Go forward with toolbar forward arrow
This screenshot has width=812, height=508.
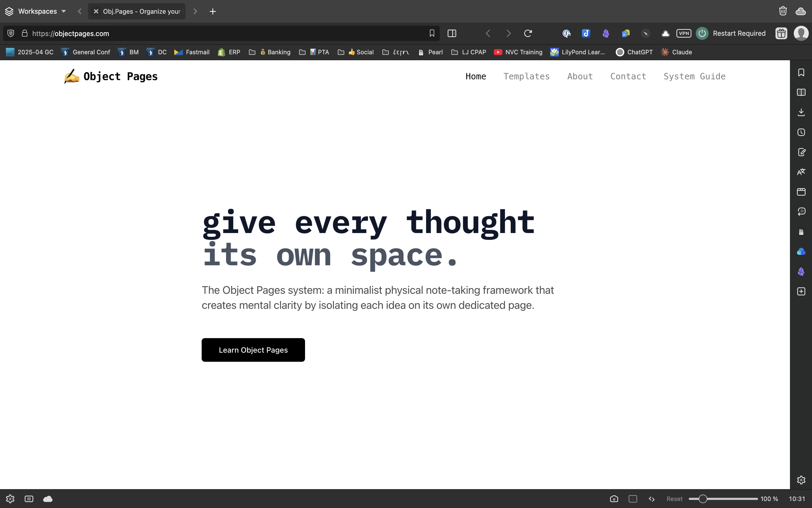pyautogui.click(x=508, y=33)
